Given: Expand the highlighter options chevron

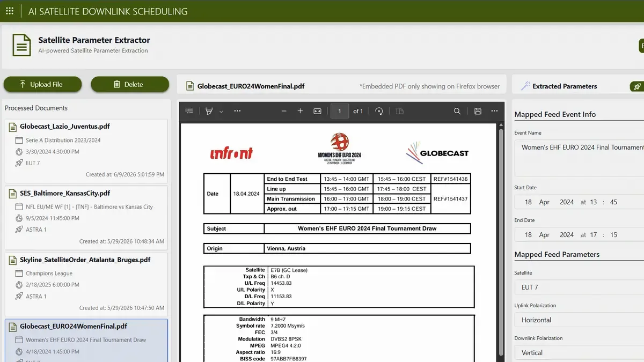Looking at the screenshot, I should pos(221,112).
